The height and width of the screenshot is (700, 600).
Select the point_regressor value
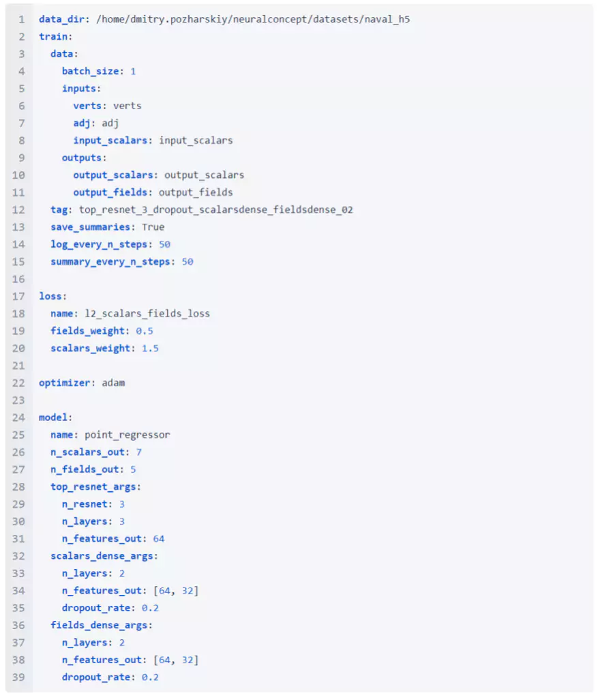127,435
